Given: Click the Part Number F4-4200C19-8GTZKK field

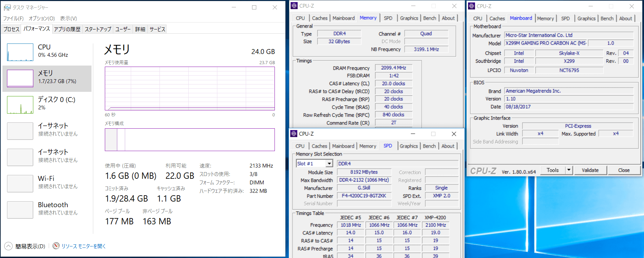Looking at the screenshot, I should (364, 196).
